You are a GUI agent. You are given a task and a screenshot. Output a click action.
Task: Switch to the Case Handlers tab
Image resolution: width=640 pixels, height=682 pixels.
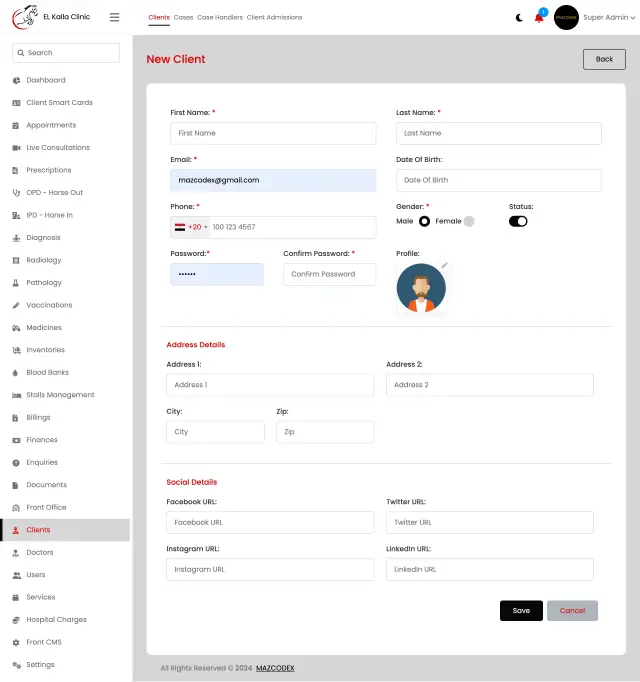point(220,17)
